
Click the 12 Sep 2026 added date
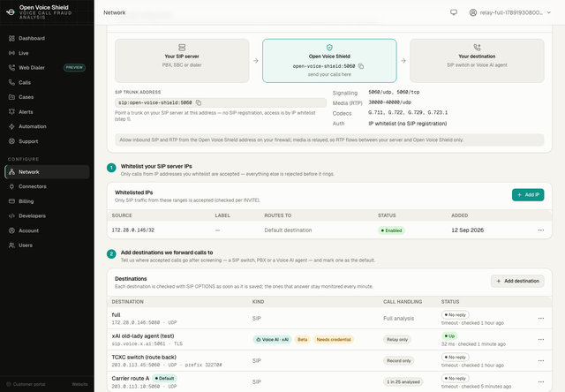tap(467, 230)
